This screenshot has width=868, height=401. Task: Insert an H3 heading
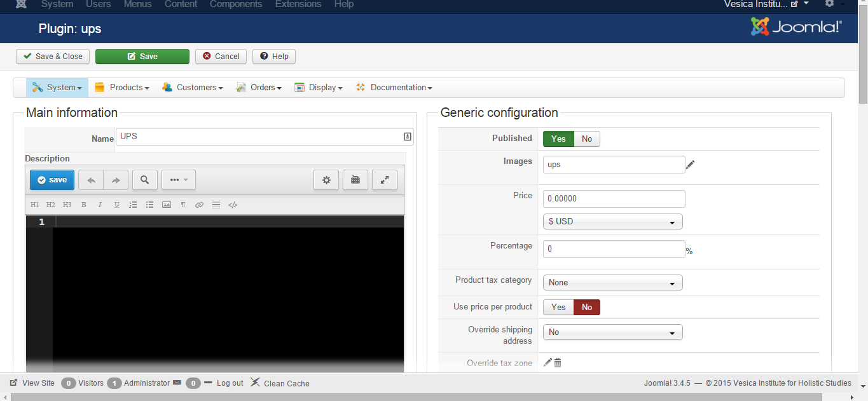coord(67,205)
